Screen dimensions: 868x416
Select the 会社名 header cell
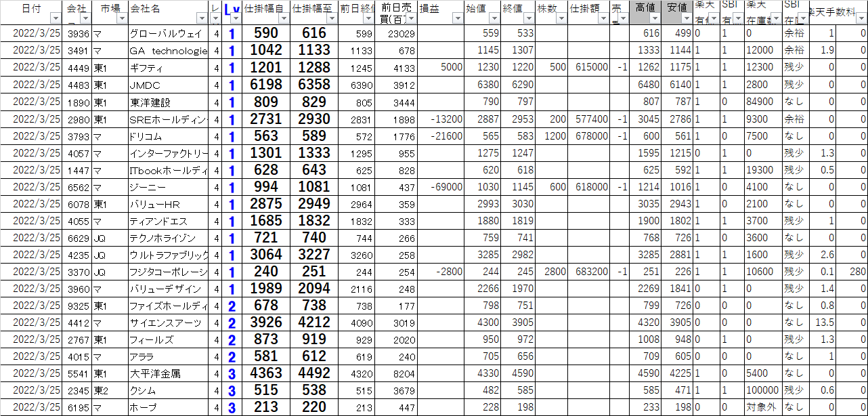pyautogui.click(x=168, y=13)
